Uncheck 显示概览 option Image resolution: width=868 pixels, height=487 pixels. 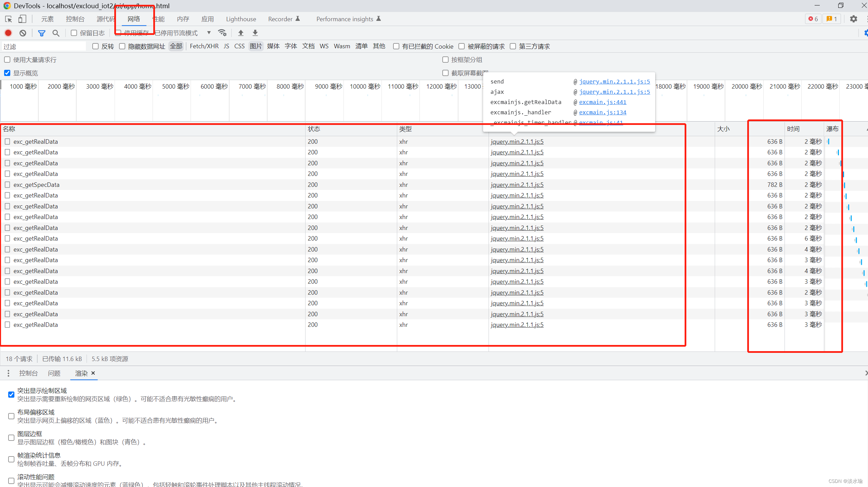[7, 73]
